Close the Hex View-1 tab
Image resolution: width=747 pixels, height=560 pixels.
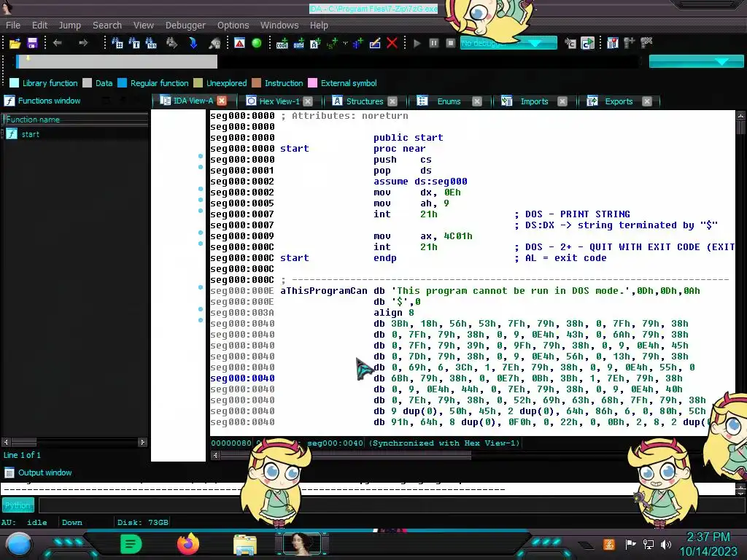pyautogui.click(x=308, y=101)
